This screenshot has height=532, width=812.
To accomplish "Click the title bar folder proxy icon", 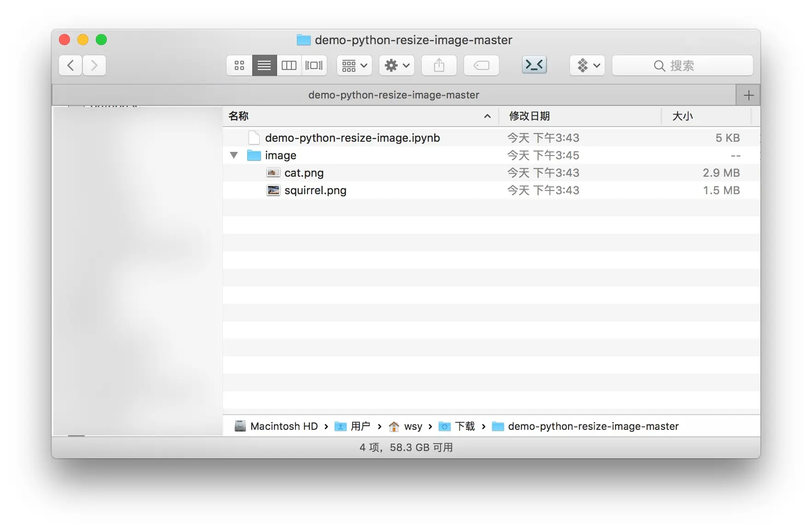I will 304,40.
